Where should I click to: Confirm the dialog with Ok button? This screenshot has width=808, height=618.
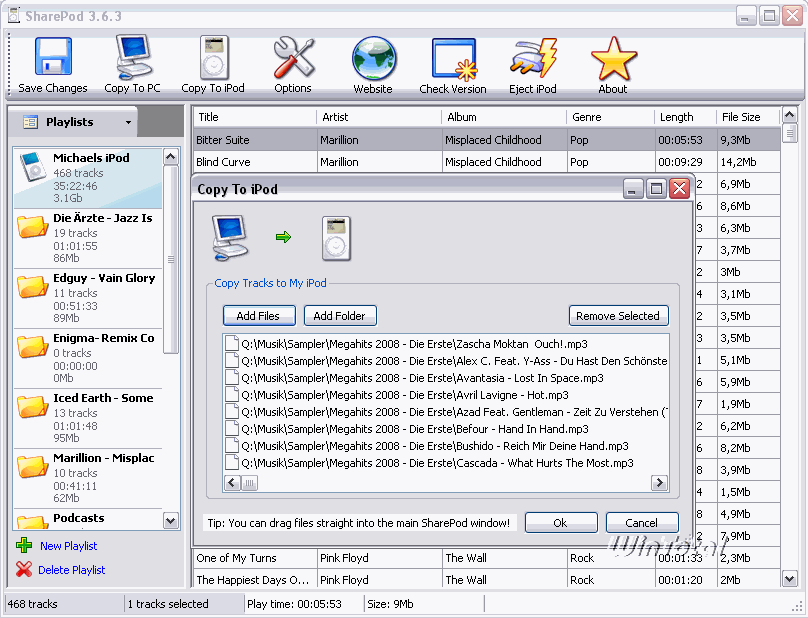click(x=560, y=523)
